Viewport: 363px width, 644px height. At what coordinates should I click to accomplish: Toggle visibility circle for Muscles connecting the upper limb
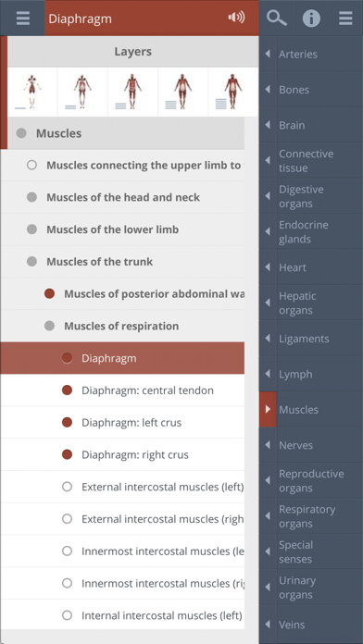[31, 165]
